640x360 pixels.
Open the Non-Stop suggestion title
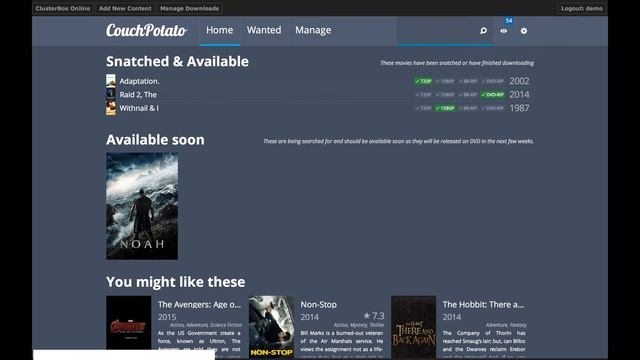(x=318, y=304)
